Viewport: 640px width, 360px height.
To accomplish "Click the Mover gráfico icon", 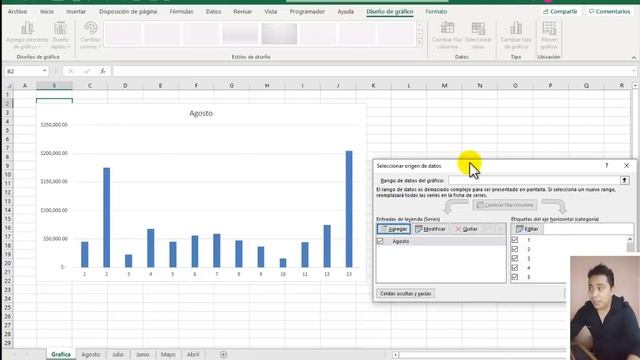I will point(549,36).
